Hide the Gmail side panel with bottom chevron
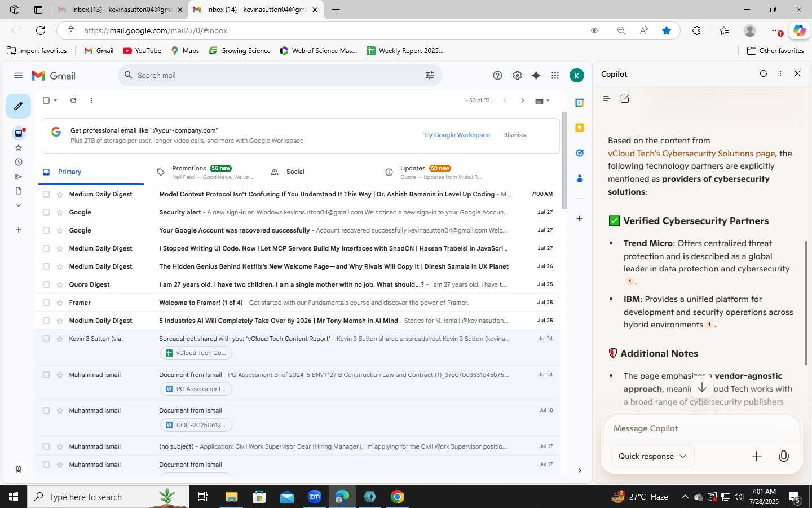Viewport: 812px width, 508px height. pos(579,471)
